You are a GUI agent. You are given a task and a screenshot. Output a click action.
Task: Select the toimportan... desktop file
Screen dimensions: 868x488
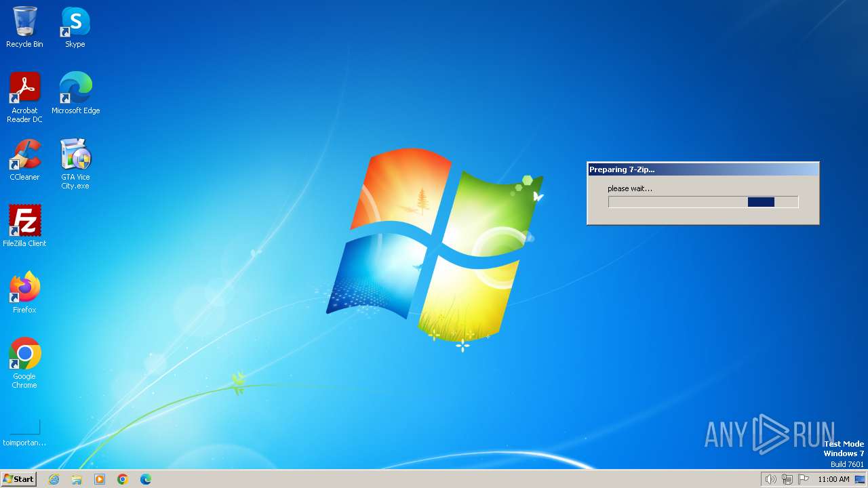(24, 432)
